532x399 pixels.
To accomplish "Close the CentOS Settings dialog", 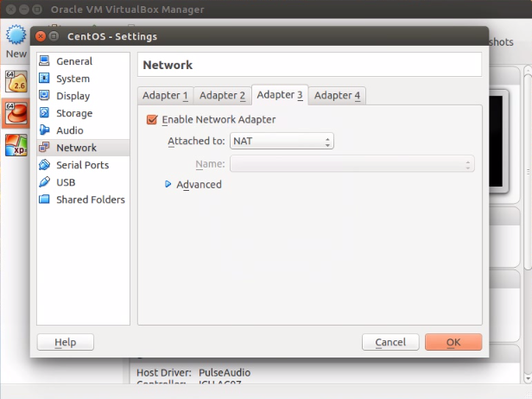I will pos(41,36).
